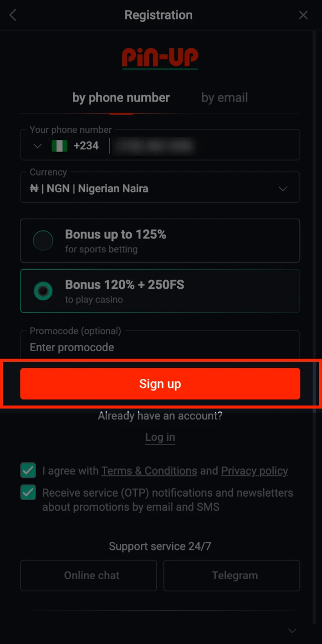Open the Terms & Conditions link
322x644 pixels.
(149, 471)
